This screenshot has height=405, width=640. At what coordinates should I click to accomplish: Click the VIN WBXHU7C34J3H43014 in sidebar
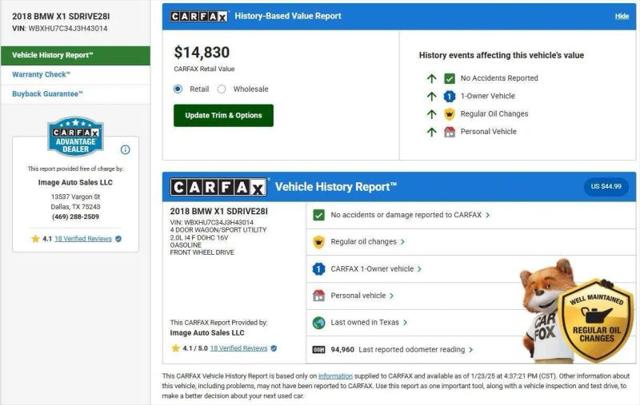coord(60,29)
